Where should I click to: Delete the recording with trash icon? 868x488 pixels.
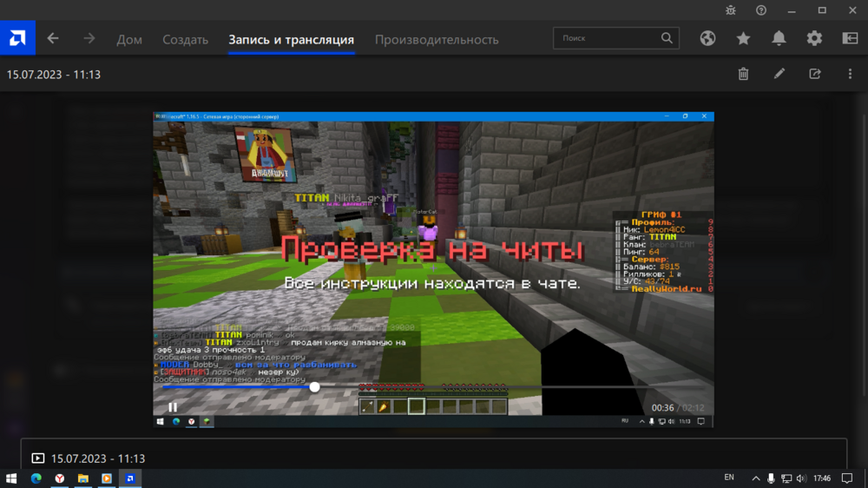[744, 74]
